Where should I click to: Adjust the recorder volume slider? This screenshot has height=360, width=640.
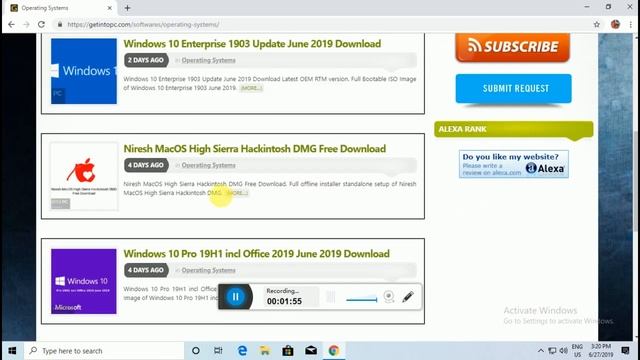point(362,300)
